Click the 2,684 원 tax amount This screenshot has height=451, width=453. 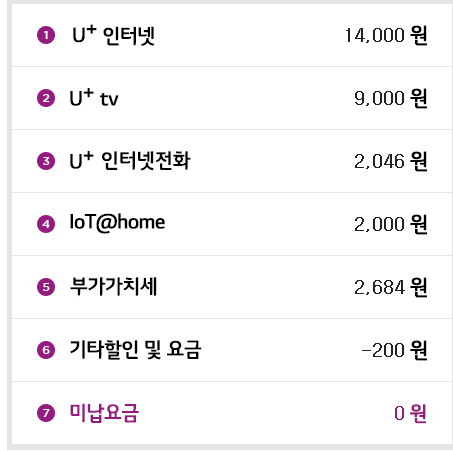click(x=391, y=287)
